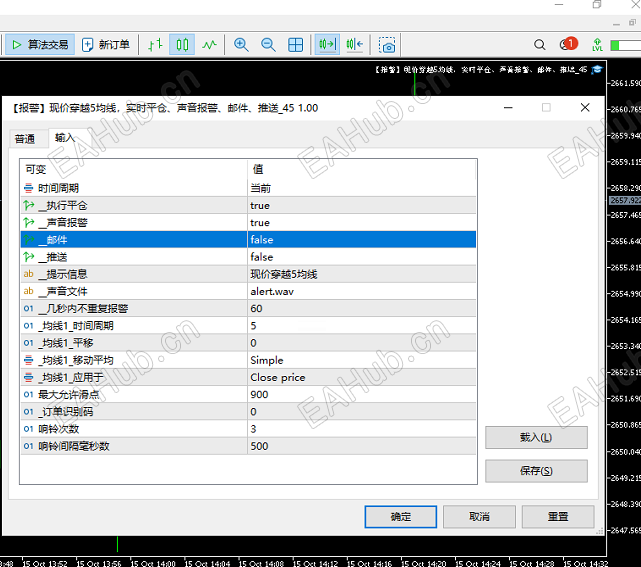
Task: Take a chart screenshot with camera icon
Action: pos(387,45)
